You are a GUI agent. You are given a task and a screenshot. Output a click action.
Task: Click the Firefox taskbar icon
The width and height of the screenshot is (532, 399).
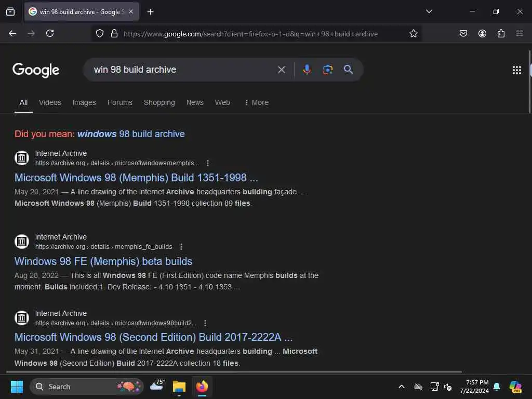click(x=202, y=387)
